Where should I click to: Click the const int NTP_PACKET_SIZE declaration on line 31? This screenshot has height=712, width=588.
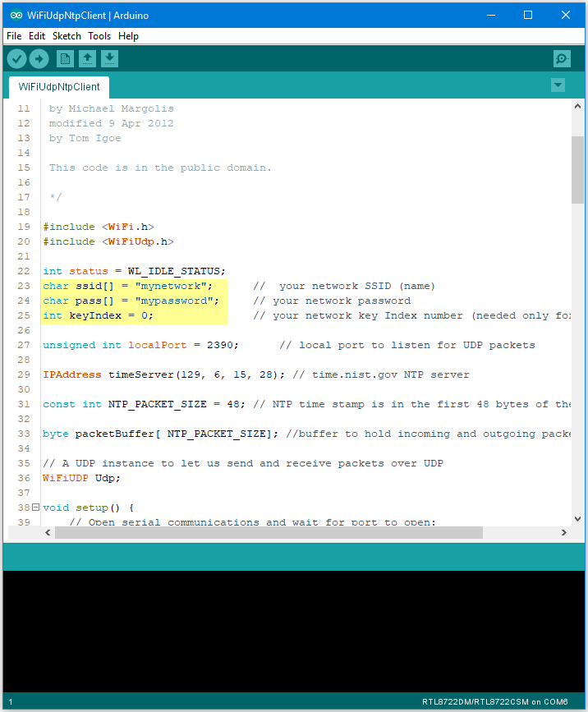coord(144,404)
